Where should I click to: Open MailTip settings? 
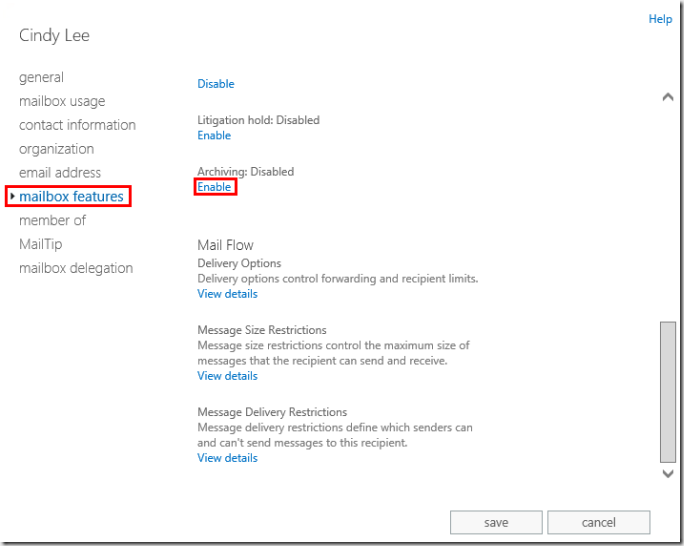(41, 244)
